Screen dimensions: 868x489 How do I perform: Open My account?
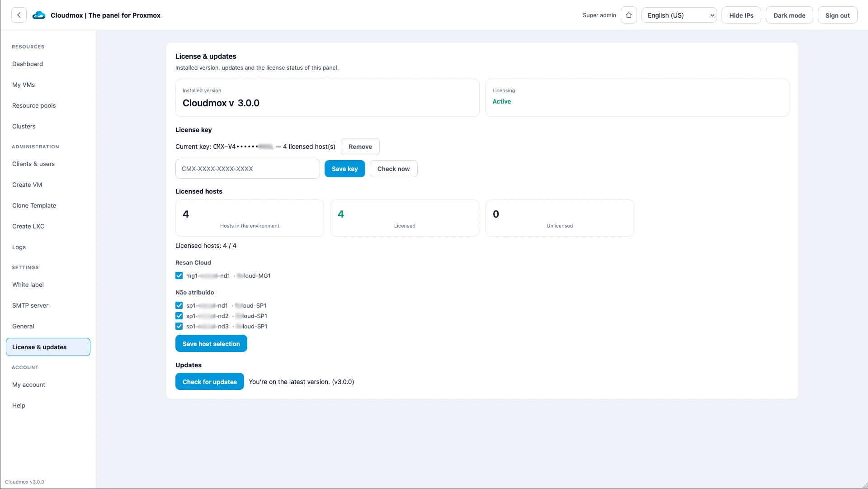pos(48,385)
